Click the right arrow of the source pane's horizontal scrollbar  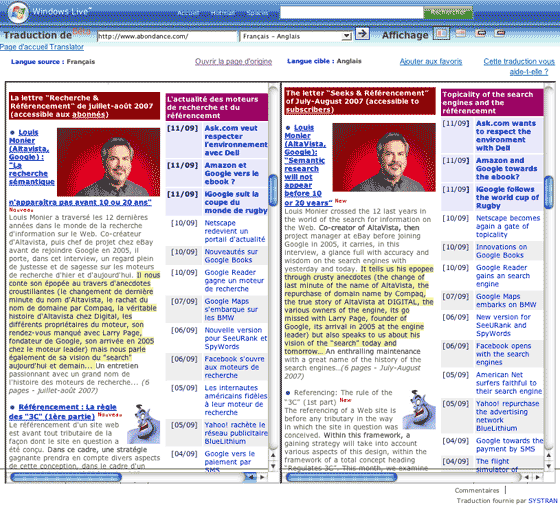pyautogui.click(x=262, y=477)
